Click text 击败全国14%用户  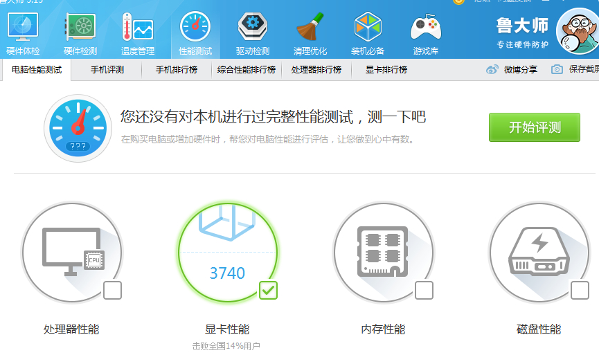(x=226, y=346)
